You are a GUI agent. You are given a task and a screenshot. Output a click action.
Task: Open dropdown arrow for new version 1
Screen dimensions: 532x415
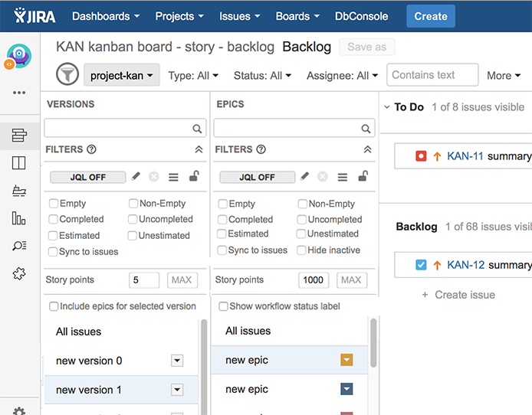[x=177, y=390]
